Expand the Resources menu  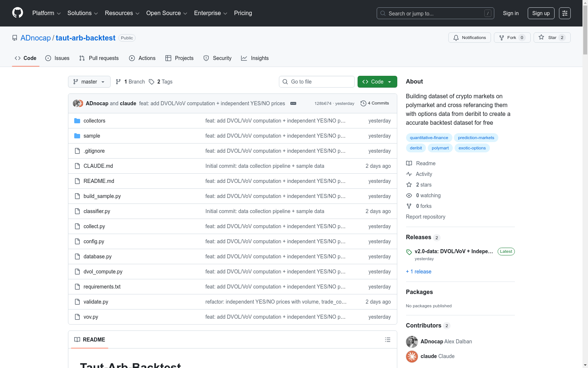(122, 13)
